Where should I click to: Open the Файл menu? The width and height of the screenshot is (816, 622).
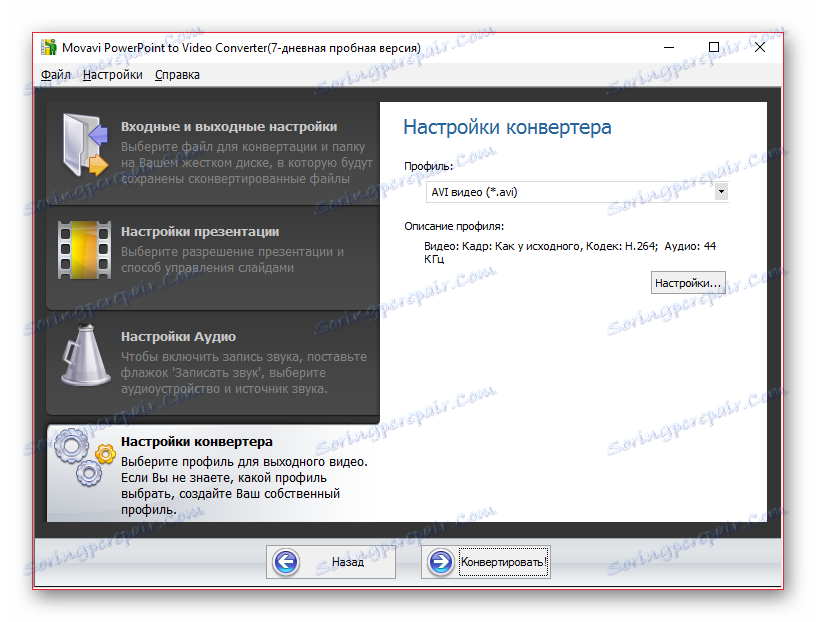[56, 75]
